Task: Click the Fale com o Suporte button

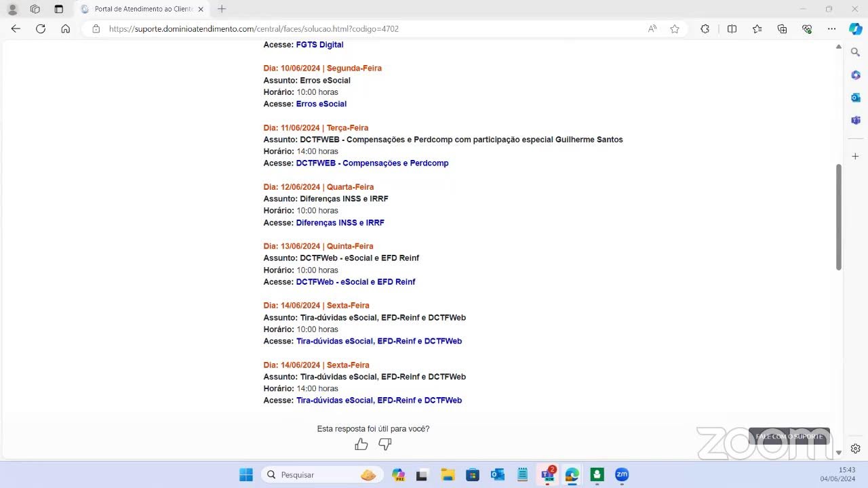Action: (789, 436)
